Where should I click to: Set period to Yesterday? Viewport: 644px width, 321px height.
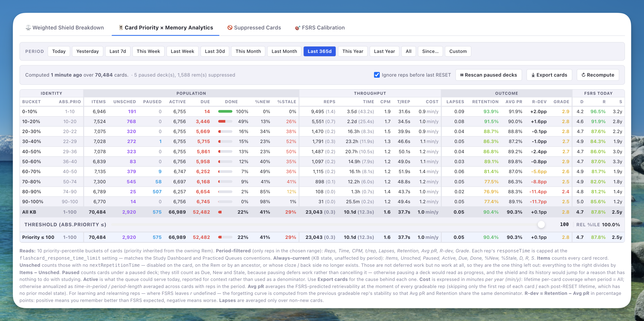(87, 51)
